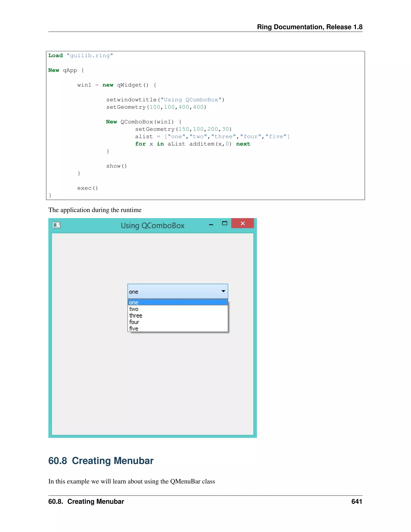Click the "Using QComboBox" window title text
The width and height of the screenshot is (411, 532).
click(153, 226)
